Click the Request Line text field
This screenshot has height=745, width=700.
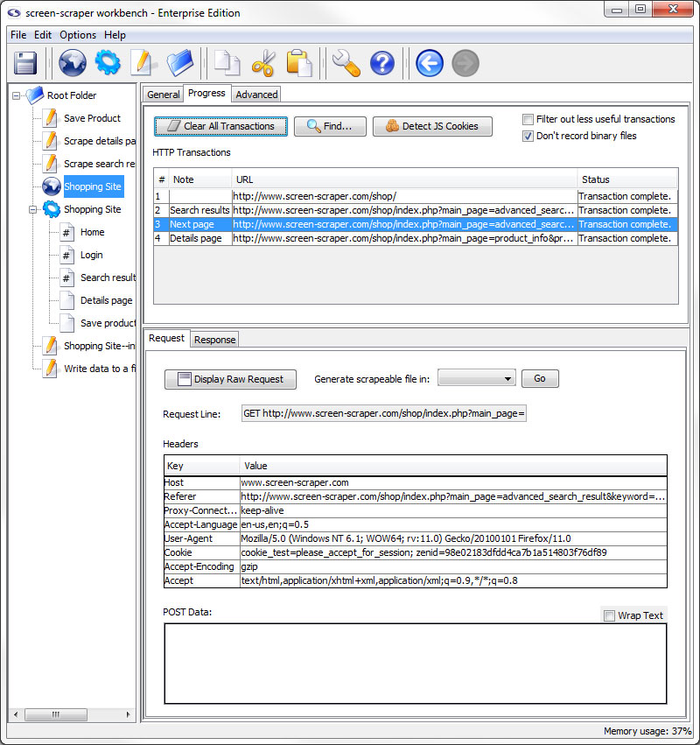pyautogui.click(x=384, y=414)
